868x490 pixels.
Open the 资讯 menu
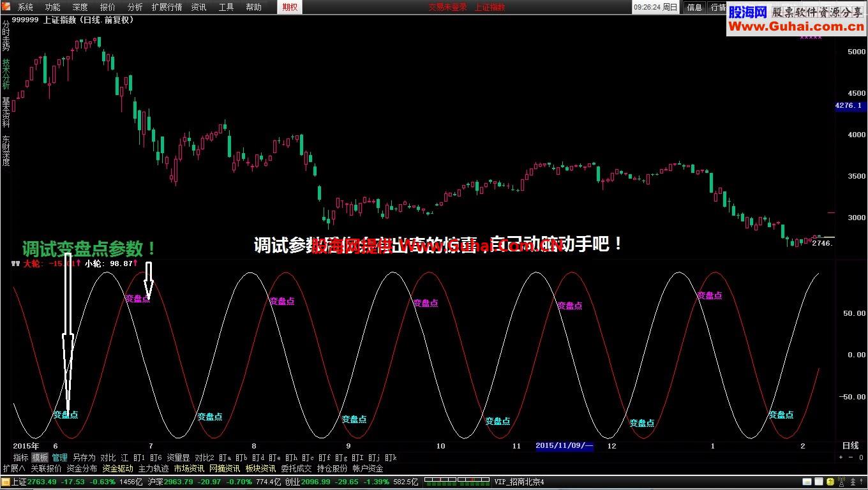(198, 7)
